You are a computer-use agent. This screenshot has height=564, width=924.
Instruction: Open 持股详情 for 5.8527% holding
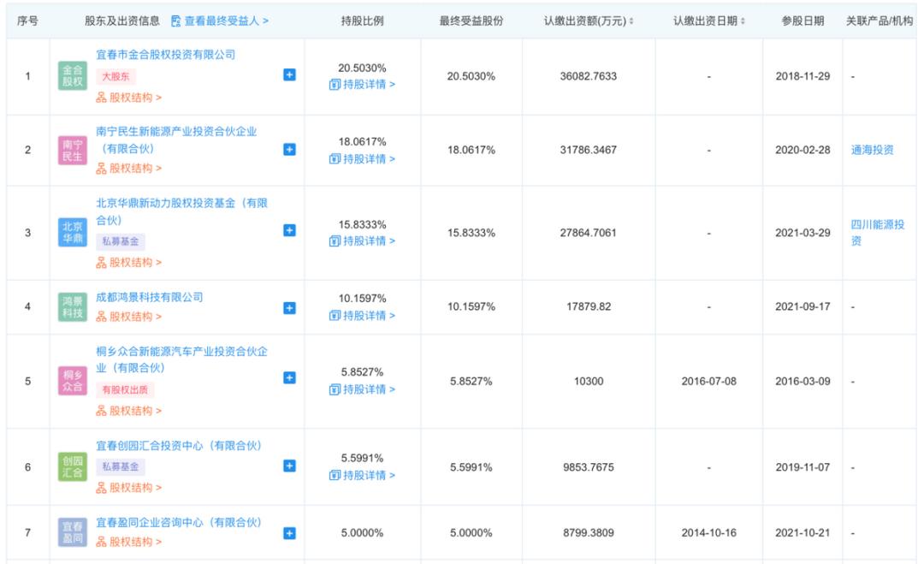click(x=362, y=389)
